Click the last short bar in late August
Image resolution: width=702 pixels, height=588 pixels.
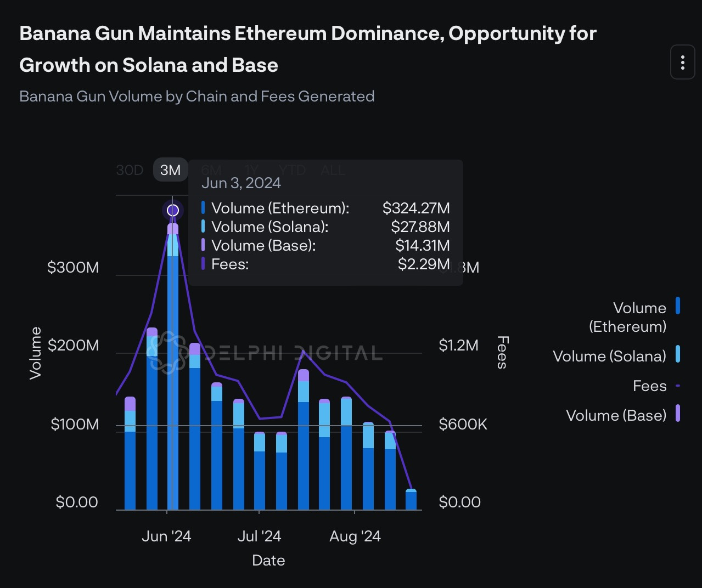pos(411,499)
